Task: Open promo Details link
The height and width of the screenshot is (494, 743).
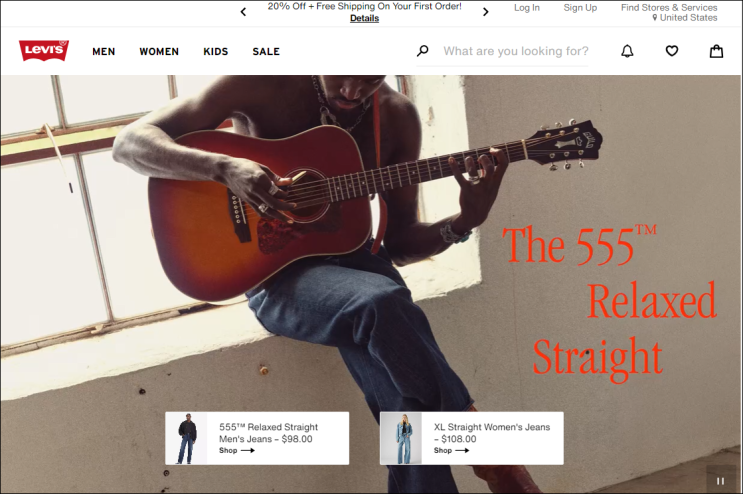Action: coord(364,18)
